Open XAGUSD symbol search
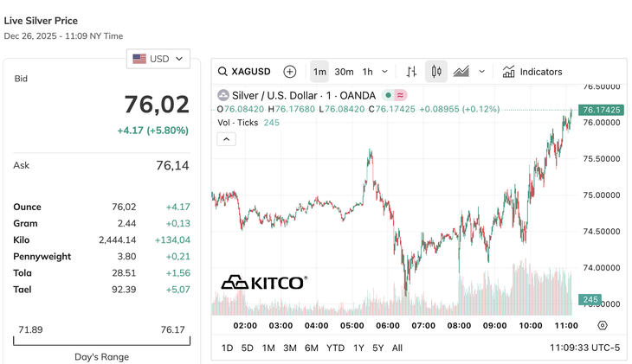 click(244, 72)
